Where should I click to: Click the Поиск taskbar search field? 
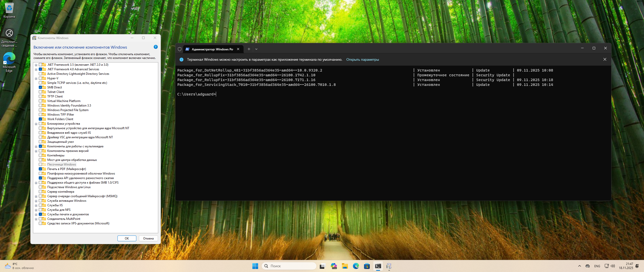coord(289,266)
